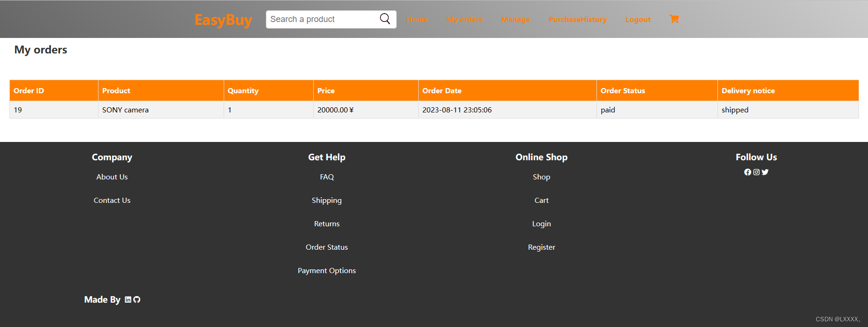Select the 20000.00 ¥ price cell
This screenshot has height=327, width=868.
[x=366, y=110]
